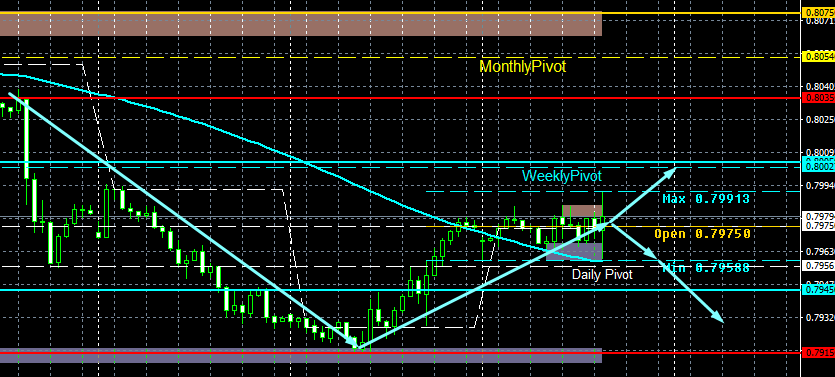Click the yellow 0.8054 monthly pivot price tag
The image size is (835, 377).
[x=818, y=55]
